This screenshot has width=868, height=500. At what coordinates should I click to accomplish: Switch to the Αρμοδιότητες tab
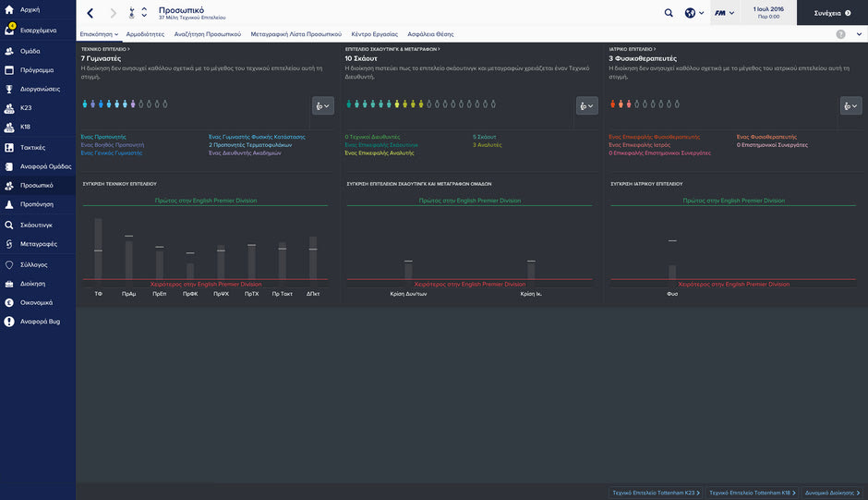coord(145,34)
